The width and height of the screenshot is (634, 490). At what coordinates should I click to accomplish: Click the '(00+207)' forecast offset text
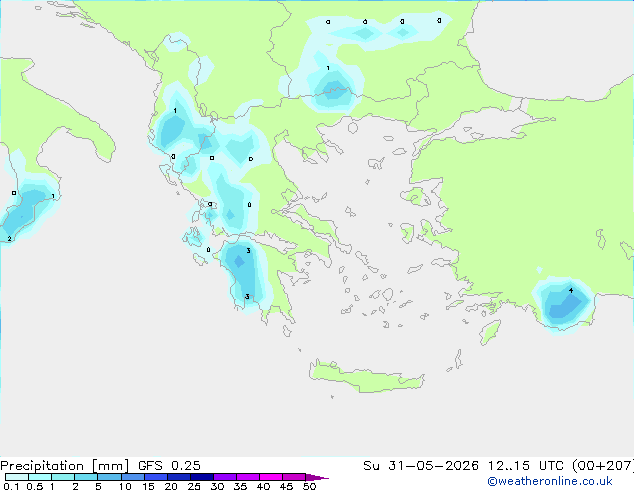coord(603,466)
